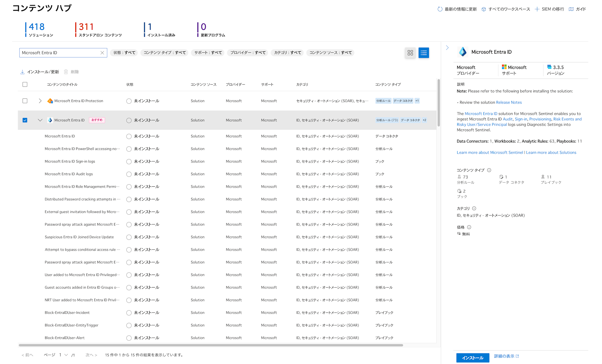This screenshot has height=364, width=602.
Task: Open the プロバイダー : すべて filter
Action: 248,53
